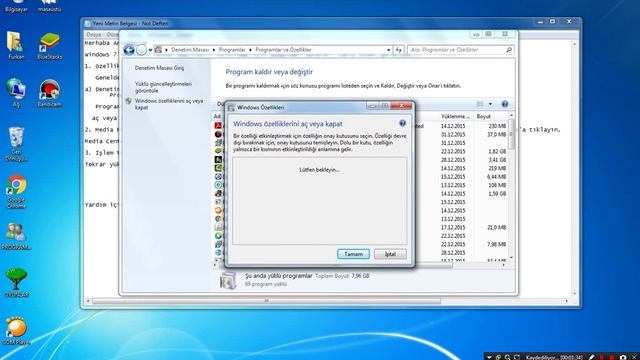Click the refresh button beside address bar
Viewport: 640px width, 360px height.
click(399, 50)
